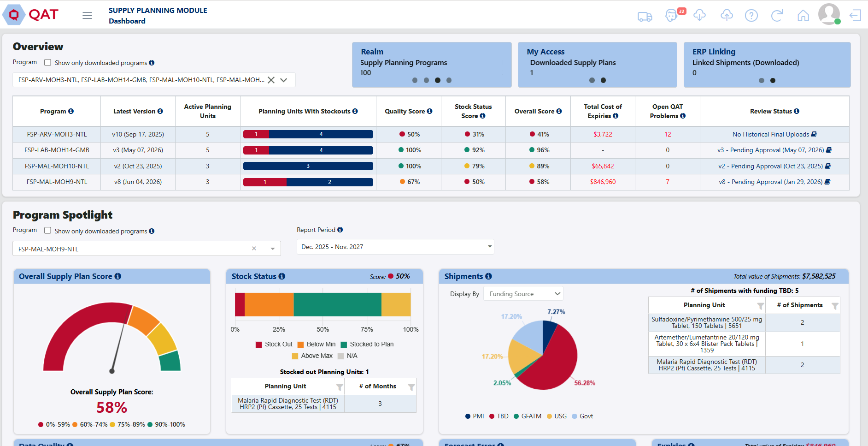Select first carousel dot in My Access card

click(592, 80)
